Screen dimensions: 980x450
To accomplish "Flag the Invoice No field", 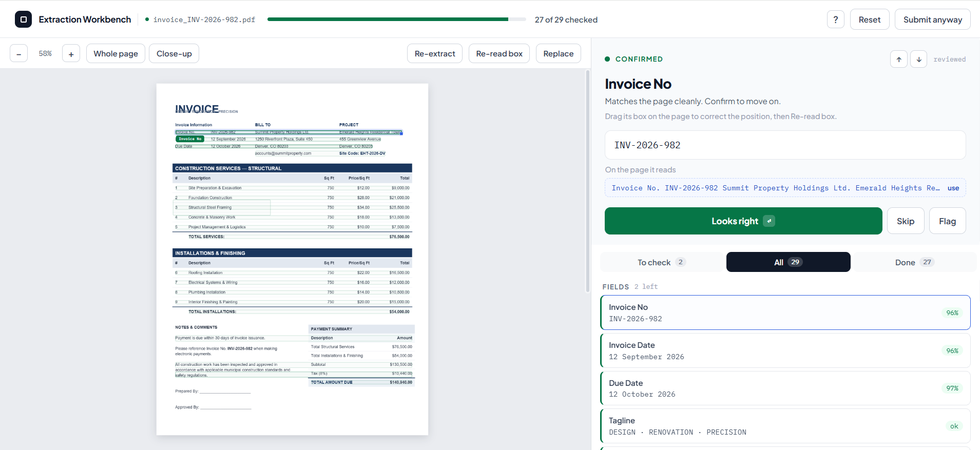I will [947, 221].
